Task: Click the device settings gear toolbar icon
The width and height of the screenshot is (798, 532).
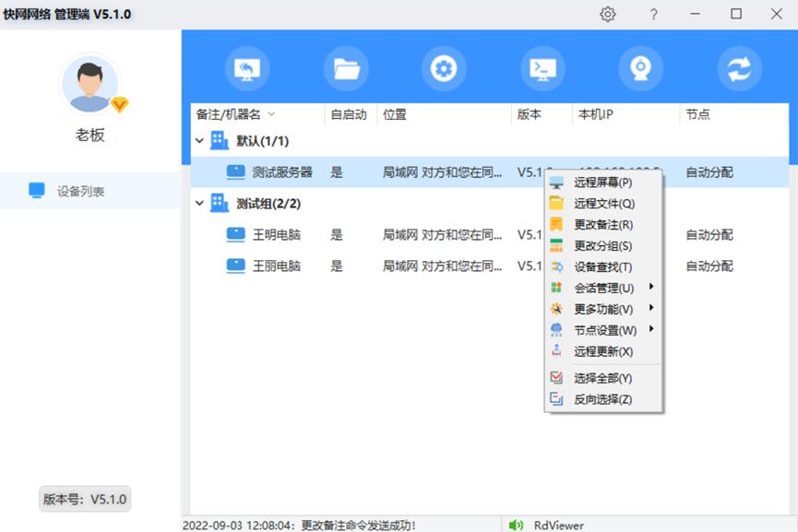Action: (x=444, y=67)
